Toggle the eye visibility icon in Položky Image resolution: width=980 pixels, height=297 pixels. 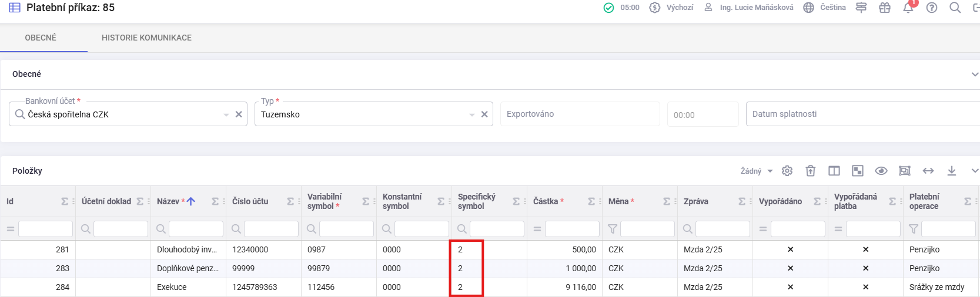point(881,171)
